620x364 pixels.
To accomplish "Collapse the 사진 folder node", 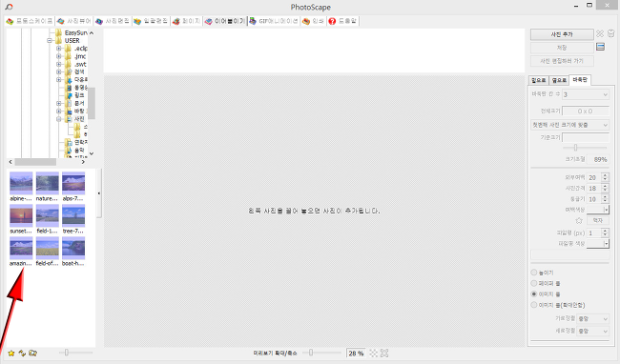I will (x=59, y=119).
